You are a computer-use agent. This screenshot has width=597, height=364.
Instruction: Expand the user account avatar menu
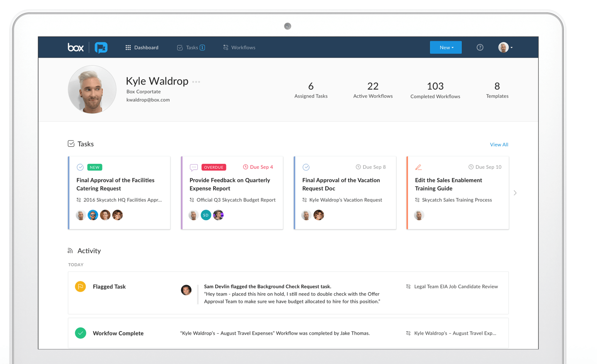(505, 48)
